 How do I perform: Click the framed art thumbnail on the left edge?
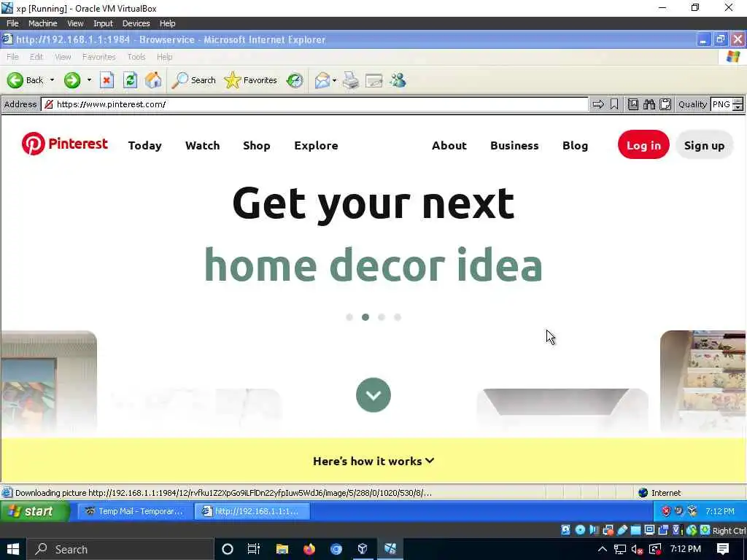(x=49, y=382)
